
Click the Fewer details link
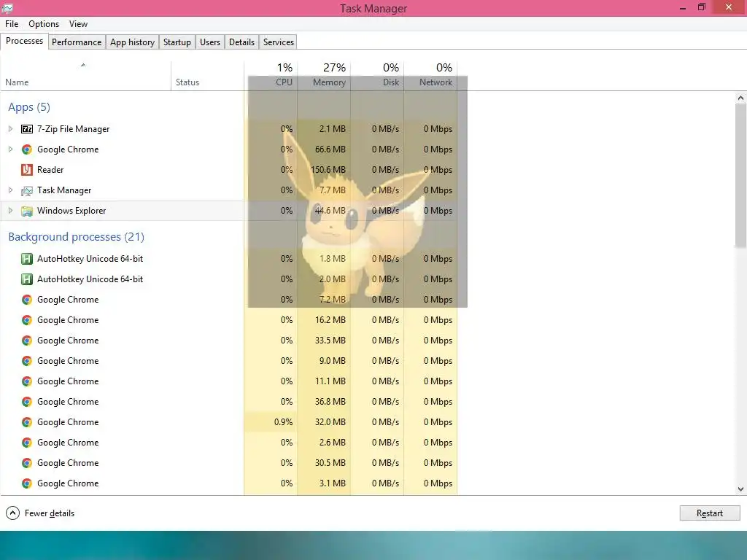coord(50,513)
